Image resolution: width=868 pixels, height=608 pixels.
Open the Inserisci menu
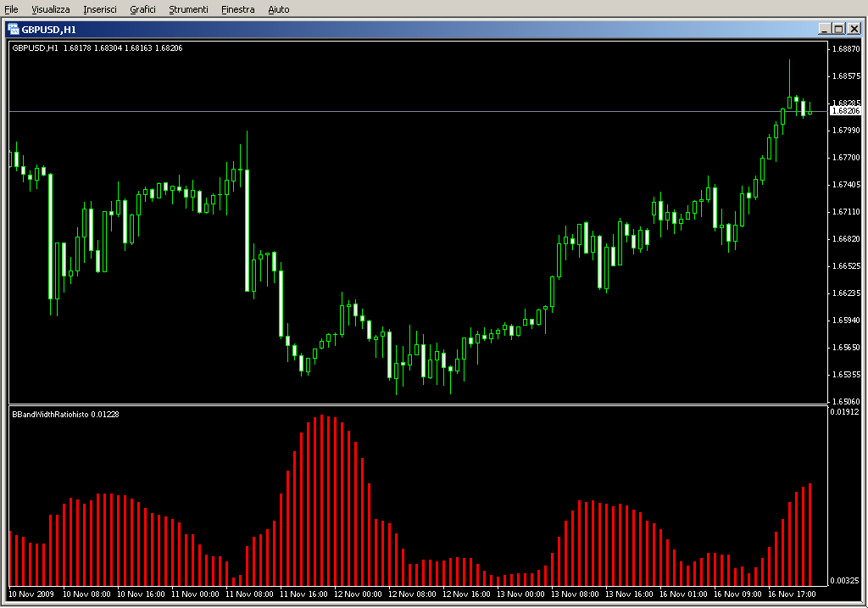click(x=100, y=9)
